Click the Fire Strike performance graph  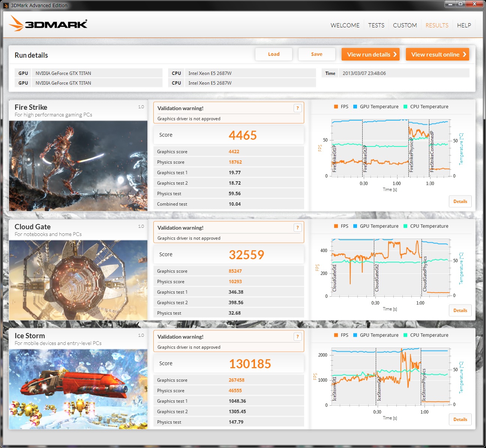coord(390,148)
